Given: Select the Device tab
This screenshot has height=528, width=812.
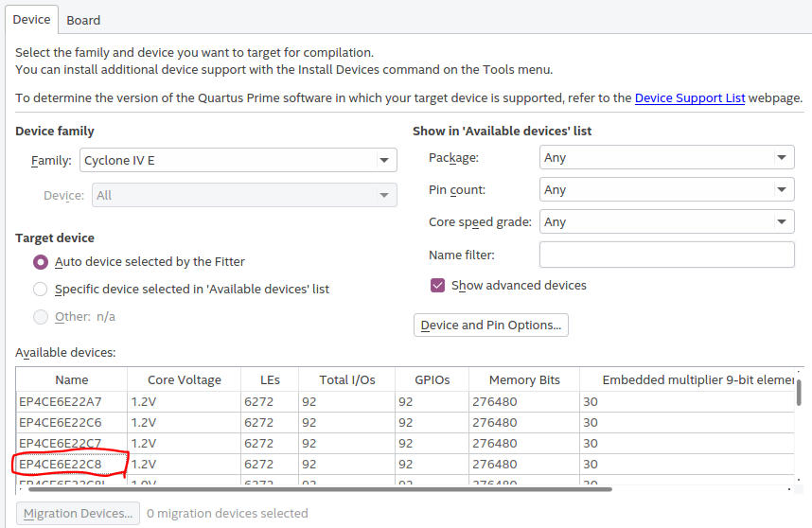Looking at the screenshot, I should [x=31, y=20].
